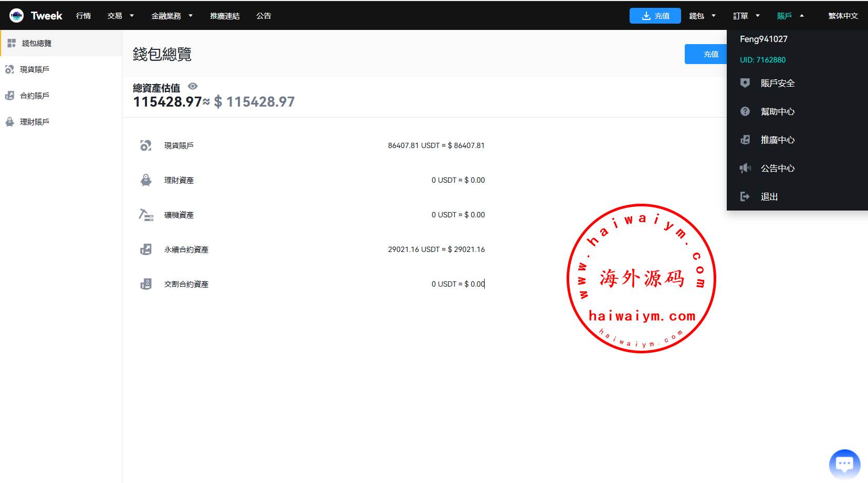Click the 退出 logout icon
The width and height of the screenshot is (868, 483).
tap(745, 196)
